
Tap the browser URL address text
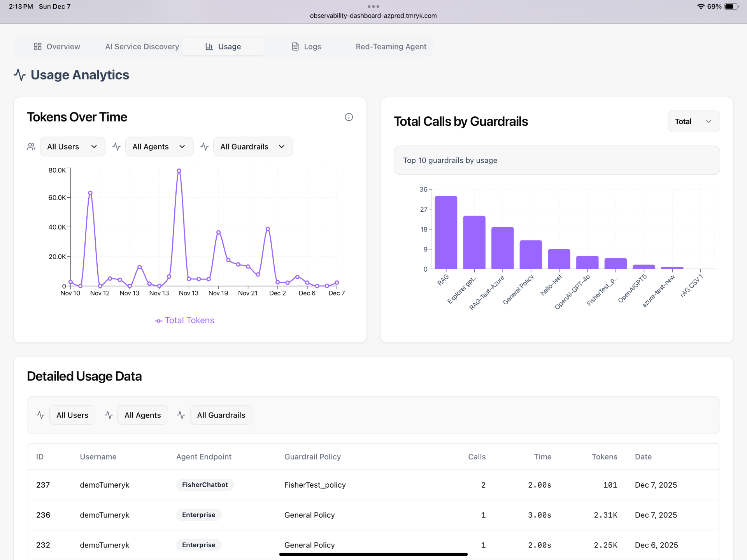tap(373, 16)
